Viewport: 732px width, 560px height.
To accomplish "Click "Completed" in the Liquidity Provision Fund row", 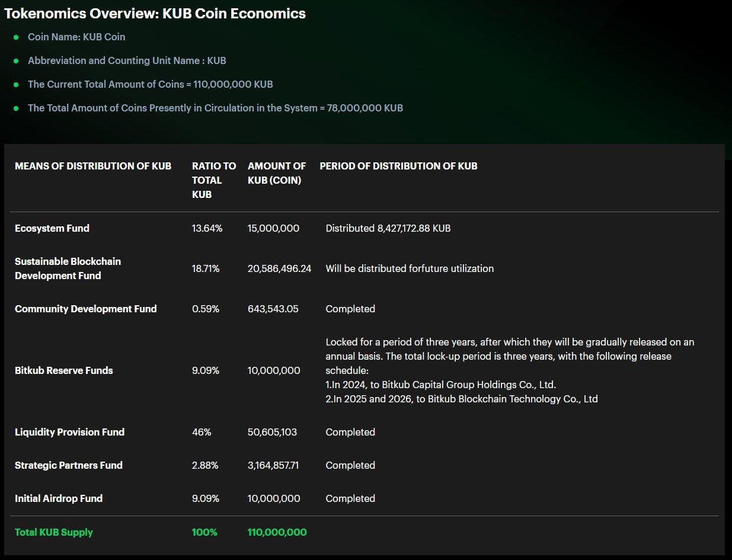I will point(350,432).
